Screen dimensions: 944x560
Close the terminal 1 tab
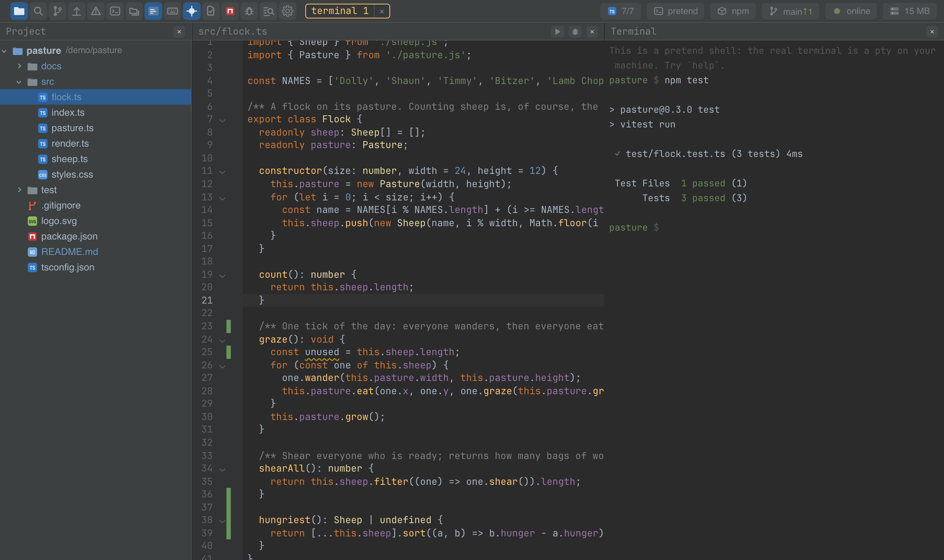pyautogui.click(x=382, y=11)
